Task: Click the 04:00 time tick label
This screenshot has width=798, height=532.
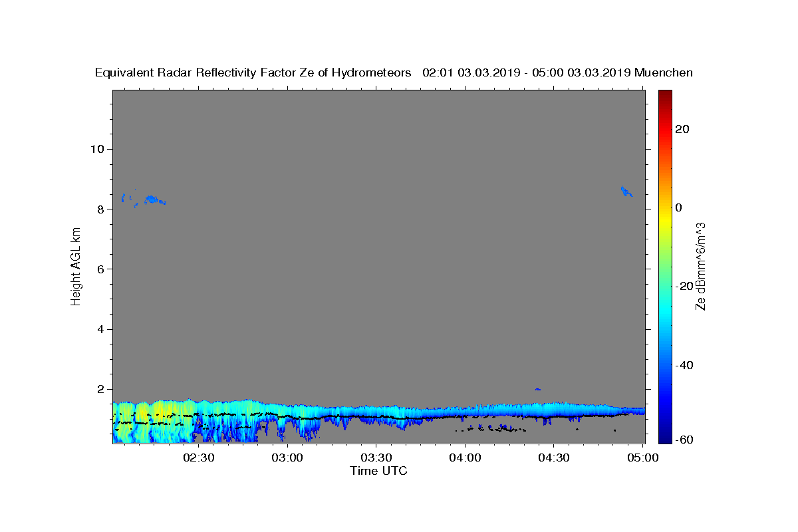Action: coord(465,458)
